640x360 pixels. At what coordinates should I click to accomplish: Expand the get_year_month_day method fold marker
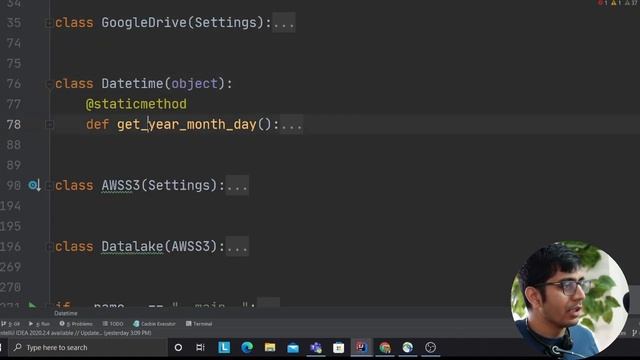[x=49, y=124]
